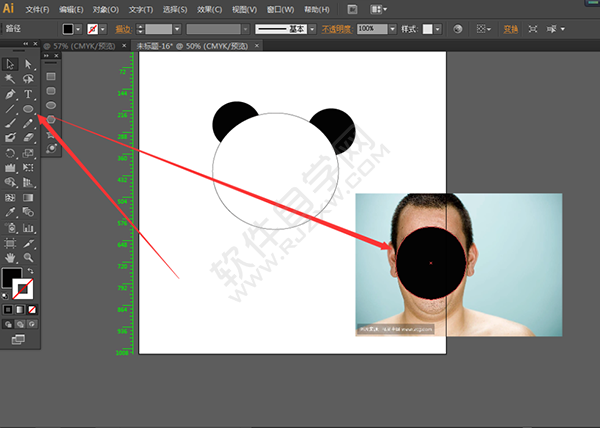Select the Type tool
The height and width of the screenshot is (428, 600).
tap(28, 93)
